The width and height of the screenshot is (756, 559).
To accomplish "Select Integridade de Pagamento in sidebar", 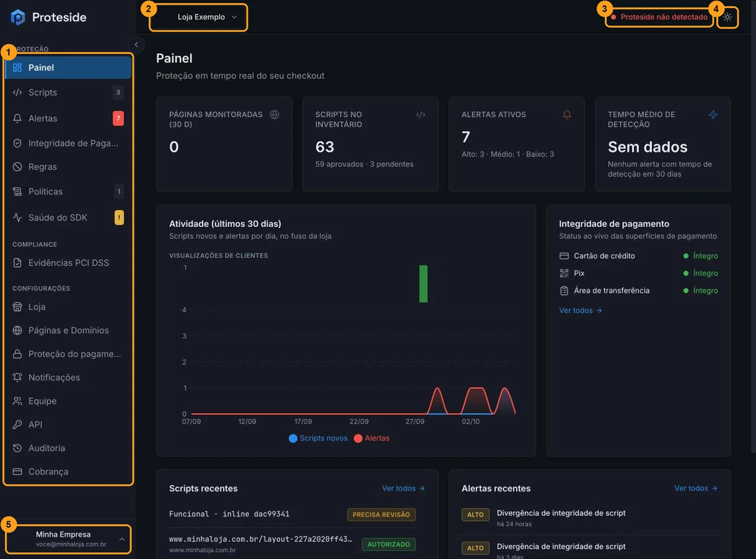I will tap(68, 143).
